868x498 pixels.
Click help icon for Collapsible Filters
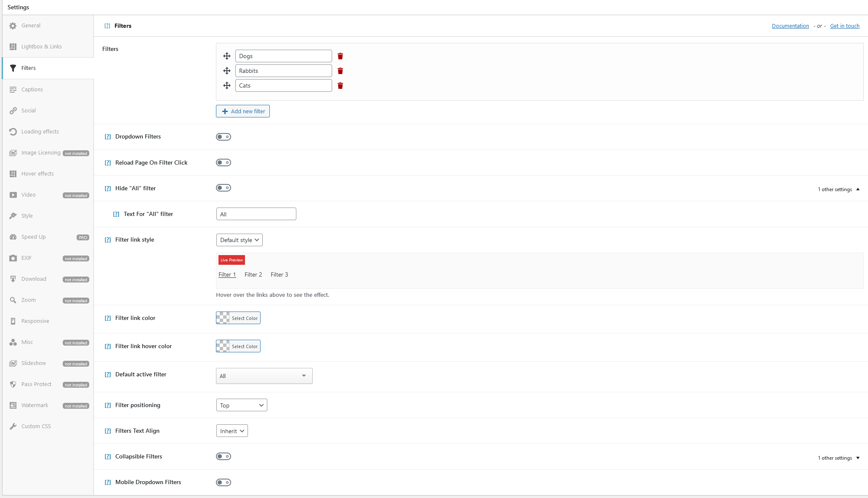click(x=108, y=457)
